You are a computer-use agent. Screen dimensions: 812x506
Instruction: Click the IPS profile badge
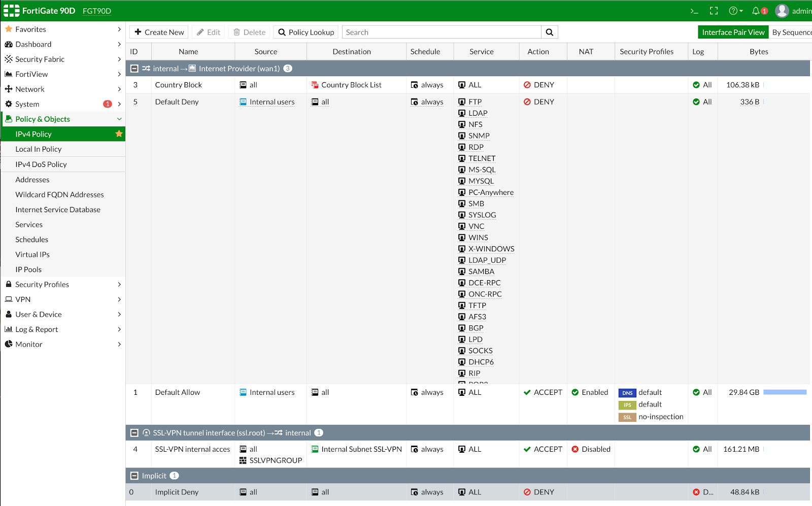tap(627, 405)
